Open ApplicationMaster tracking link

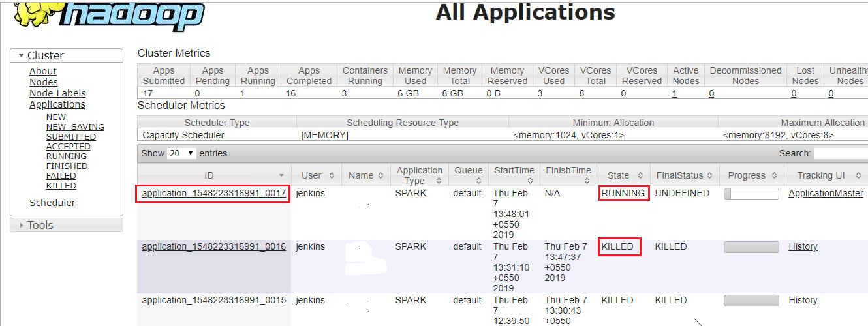pos(826,193)
